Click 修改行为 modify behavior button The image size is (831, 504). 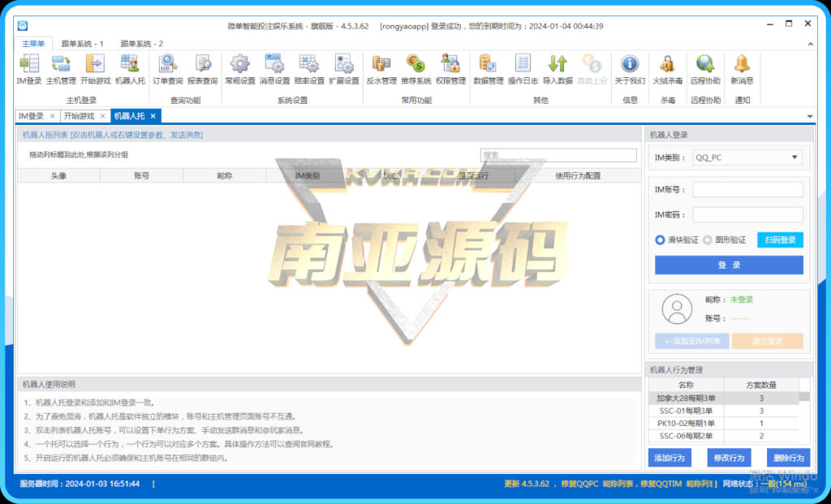pyautogui.click(x=729, y=458)
